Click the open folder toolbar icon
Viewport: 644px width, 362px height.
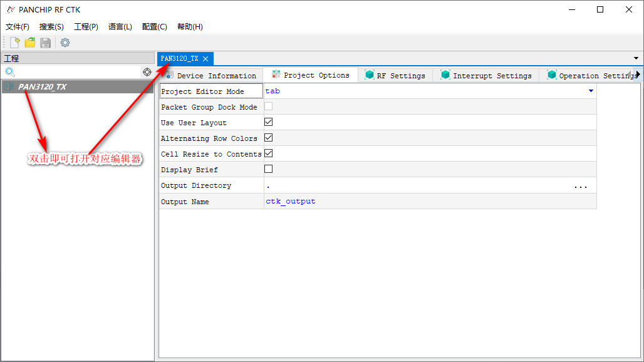(x=30, y=43)
